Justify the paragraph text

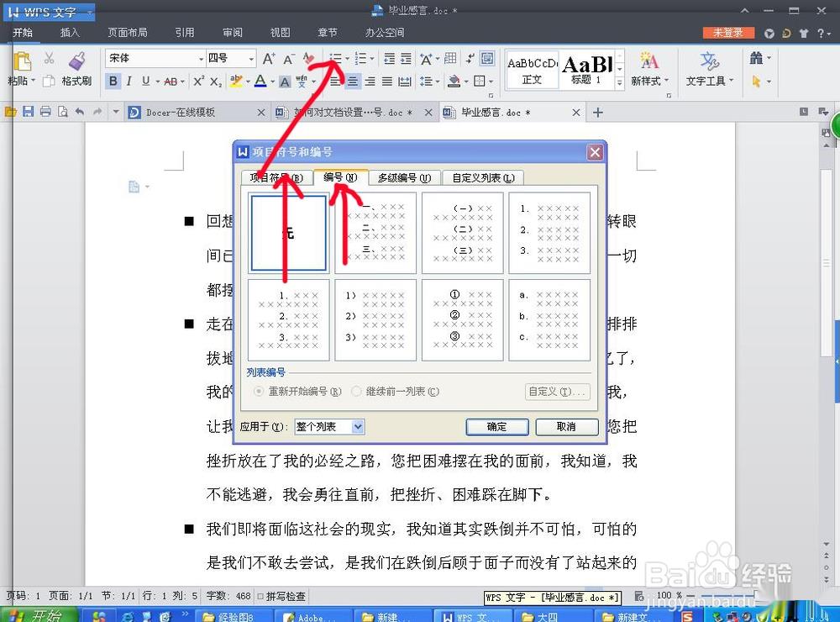click(x=386, y=82)
